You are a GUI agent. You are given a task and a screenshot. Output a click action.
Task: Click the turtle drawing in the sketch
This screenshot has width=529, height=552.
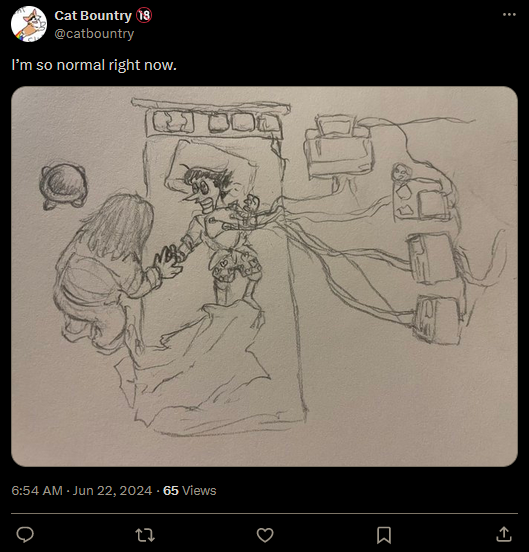tap(63, 186)
